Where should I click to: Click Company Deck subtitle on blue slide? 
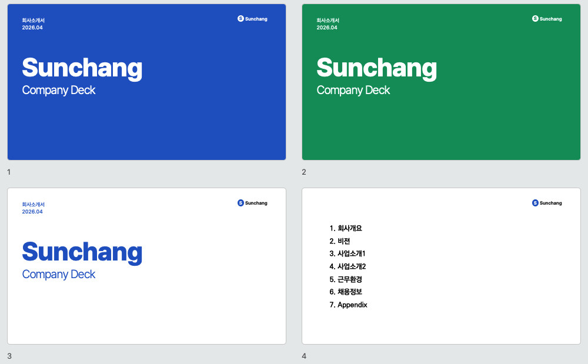[x=59, y=91]
